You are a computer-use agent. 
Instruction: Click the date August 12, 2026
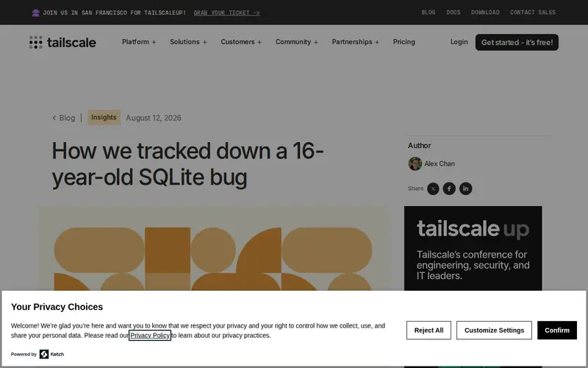154,118
